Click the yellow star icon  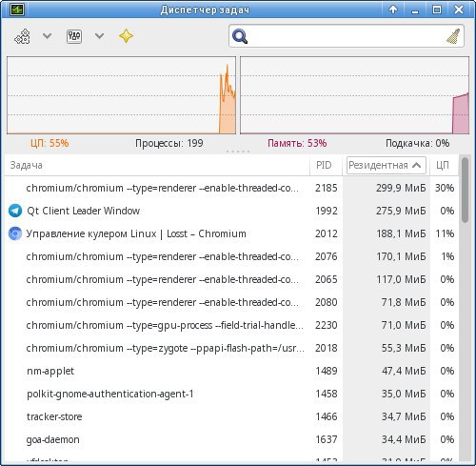pyautogui.click(x=126, y=36)
